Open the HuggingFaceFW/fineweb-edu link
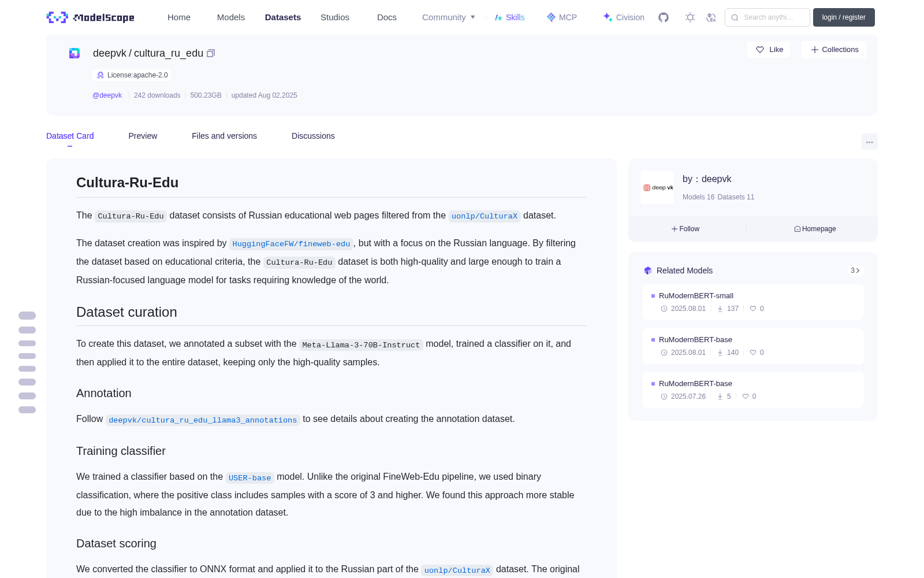 (x=291, y=244)
